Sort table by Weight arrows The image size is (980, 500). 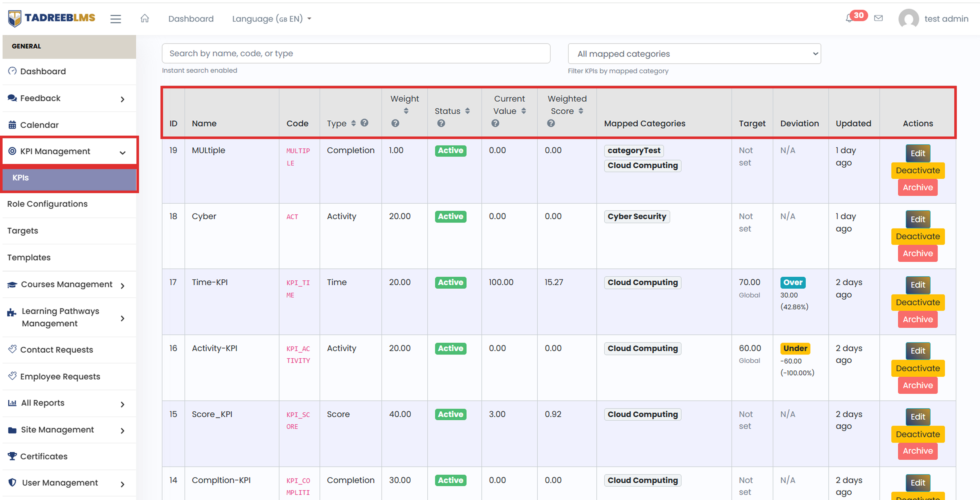(406, 111)
